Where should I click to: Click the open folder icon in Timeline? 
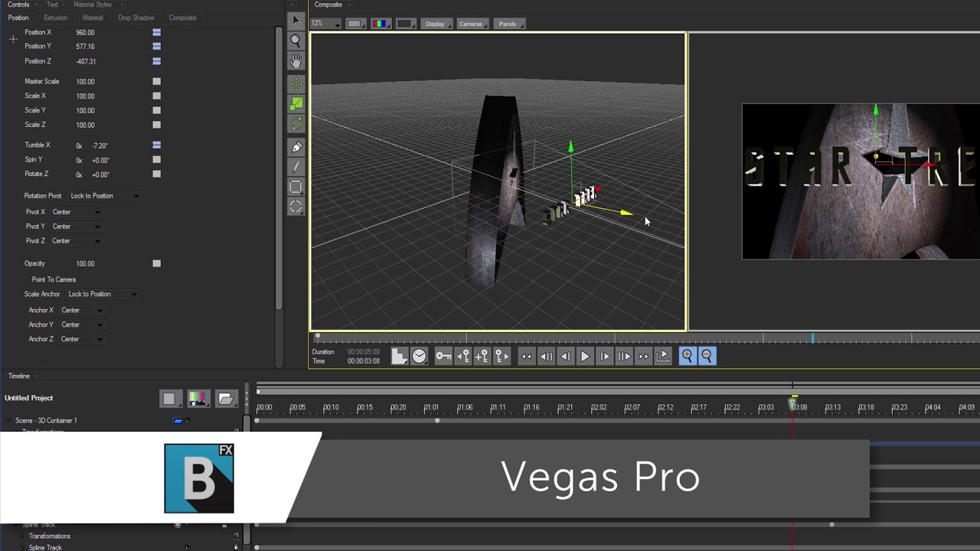(x=225, y=399)
